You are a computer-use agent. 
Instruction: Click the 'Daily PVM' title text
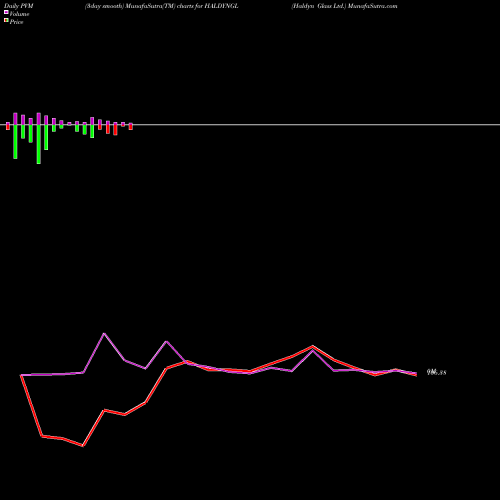point(19,6)
